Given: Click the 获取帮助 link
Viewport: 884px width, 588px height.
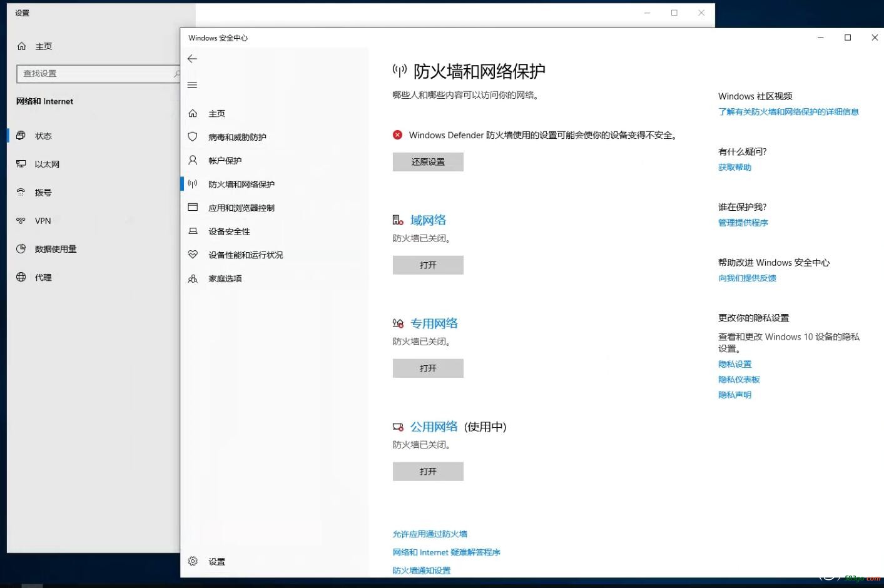Looking at the screenshot, I should point(734,168).
